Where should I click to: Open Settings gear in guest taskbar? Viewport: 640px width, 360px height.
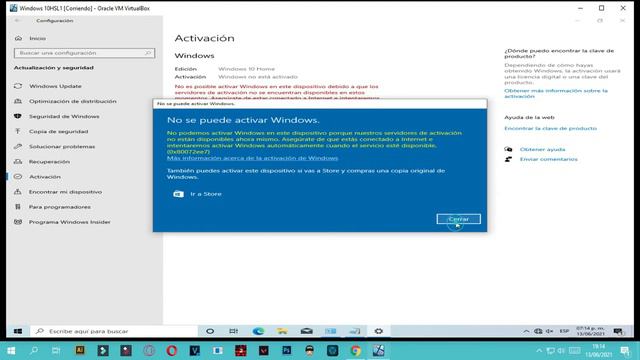[x=379, y=331]
